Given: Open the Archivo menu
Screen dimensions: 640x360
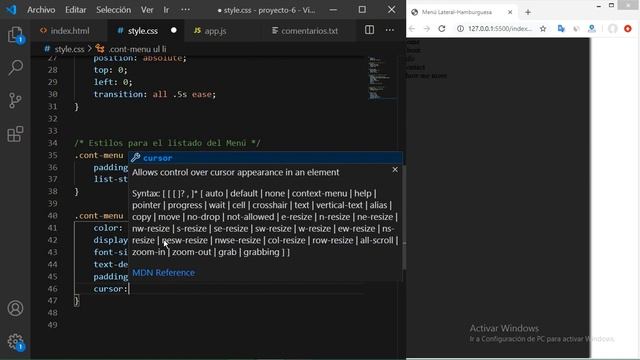Looking at the screenshot, I should [41, 9].
